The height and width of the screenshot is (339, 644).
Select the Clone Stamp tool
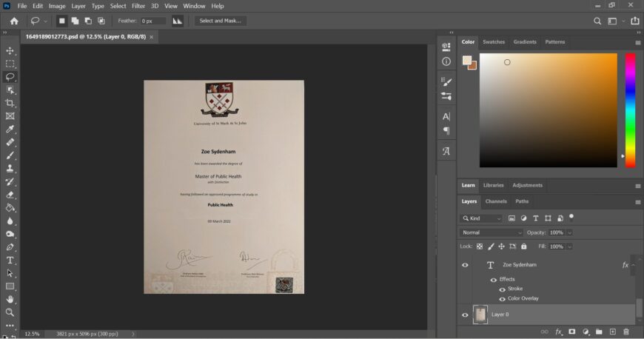10,169
